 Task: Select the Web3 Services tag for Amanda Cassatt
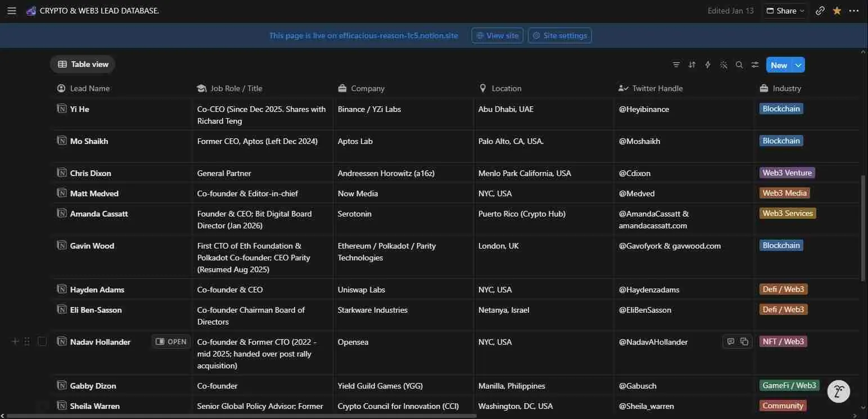pyautogui.click(x=788, y=213)
